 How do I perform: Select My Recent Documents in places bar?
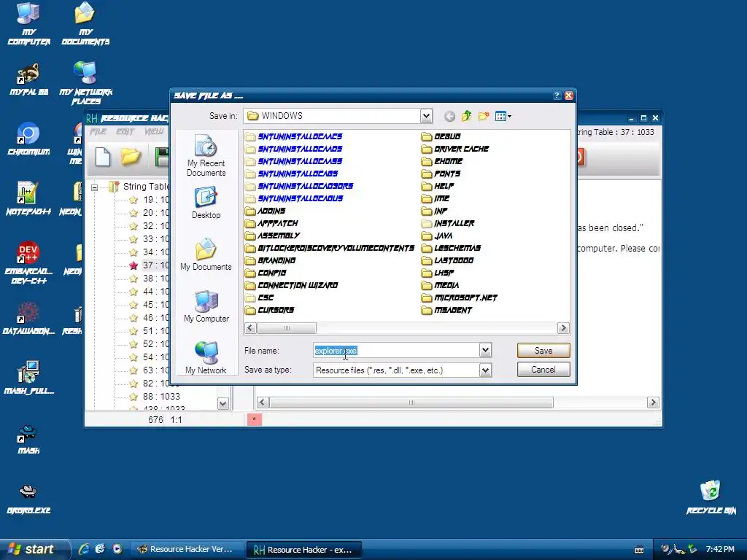coord(206,155)
